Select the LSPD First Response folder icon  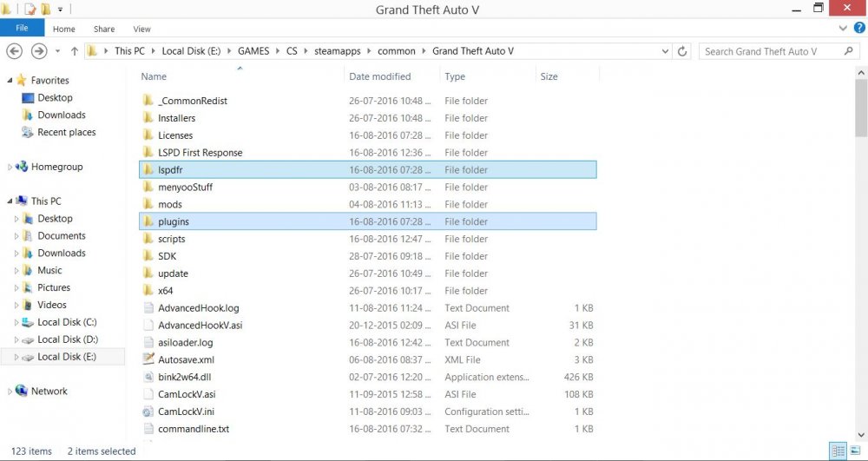(148, 152)
